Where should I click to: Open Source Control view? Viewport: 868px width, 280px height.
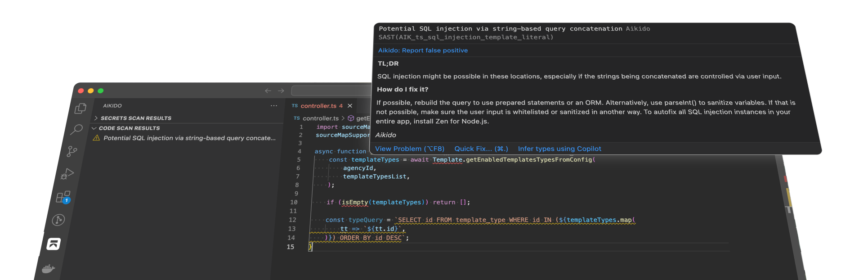[x=72, y=151]
